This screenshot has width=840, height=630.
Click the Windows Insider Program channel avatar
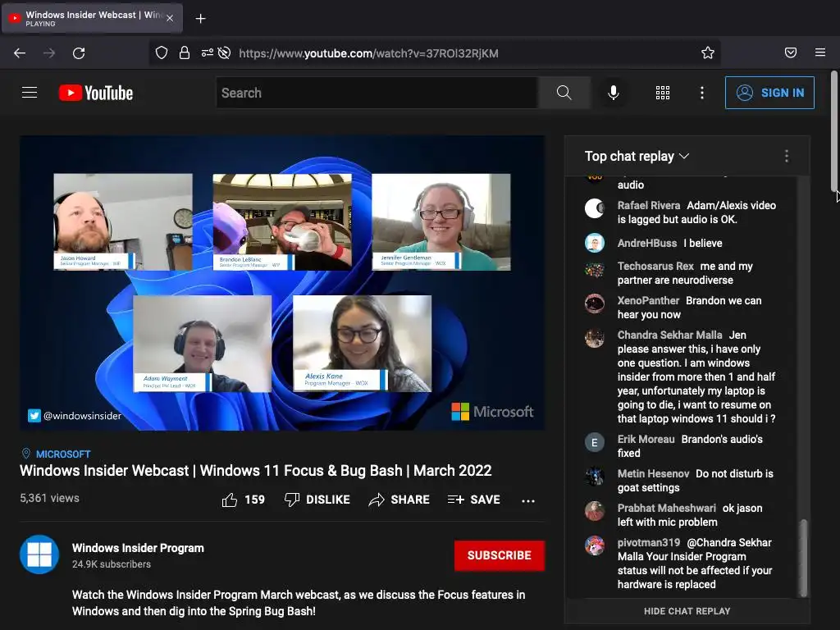click(x=39, y=555)
